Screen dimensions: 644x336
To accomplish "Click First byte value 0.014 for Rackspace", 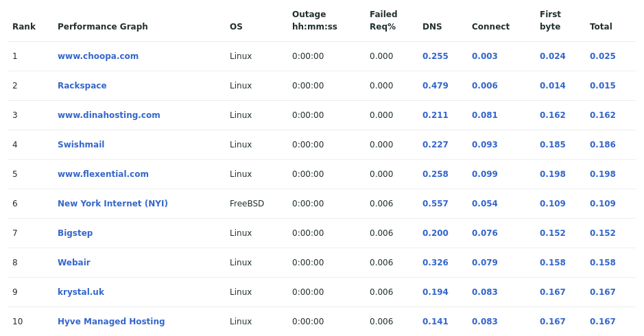I will tap(552, 86).
